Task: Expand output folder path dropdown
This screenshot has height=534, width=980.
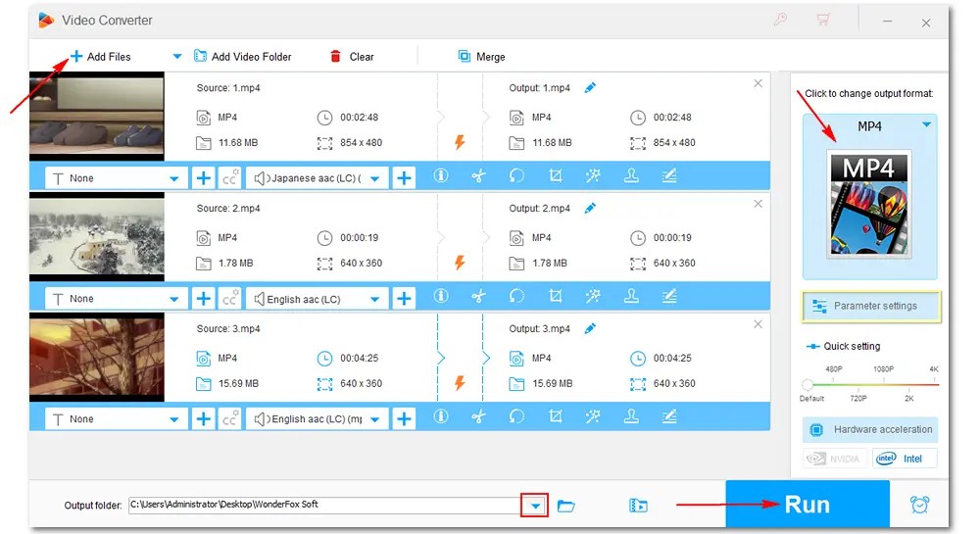Action: (x=535, y=506)
